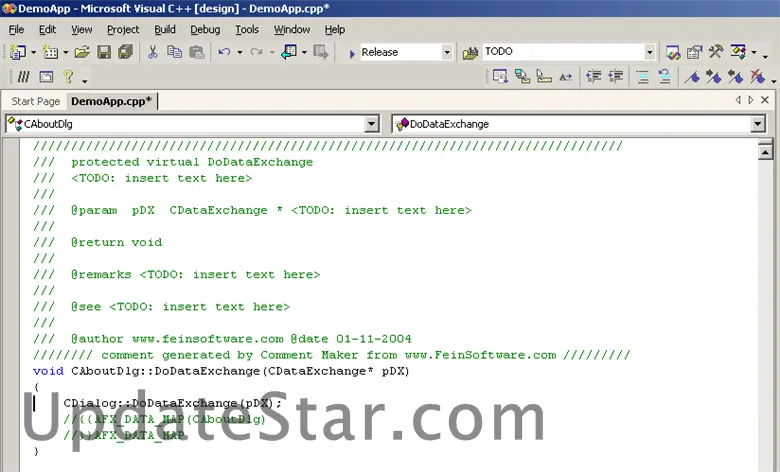Open the Help menu
Screen dimensions: 780x472
335,29
